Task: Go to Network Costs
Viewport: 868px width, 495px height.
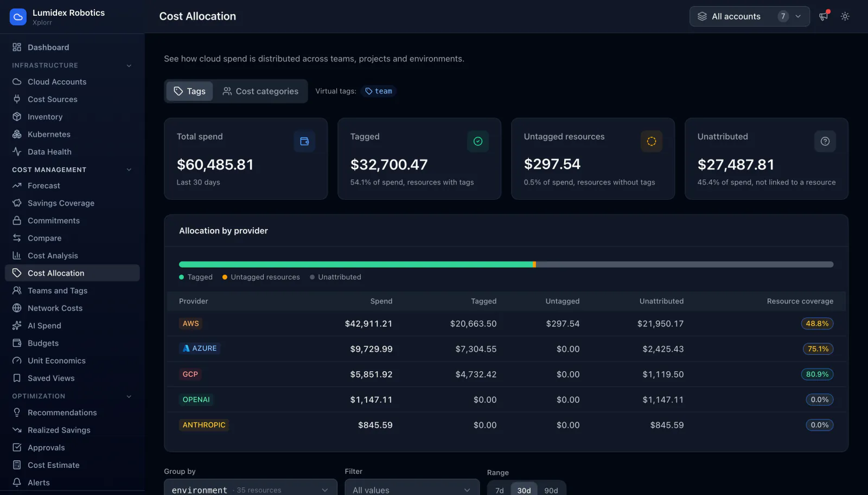Action: (x=72, y=308)
